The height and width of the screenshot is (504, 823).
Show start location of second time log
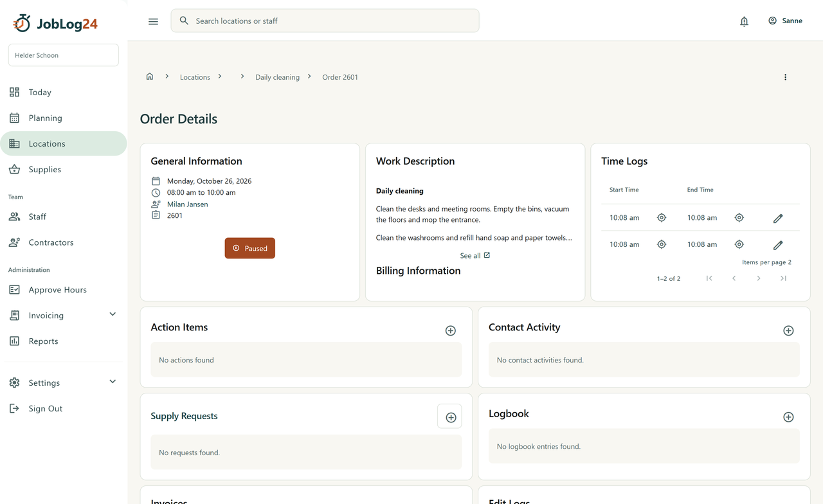click(662, 244)
